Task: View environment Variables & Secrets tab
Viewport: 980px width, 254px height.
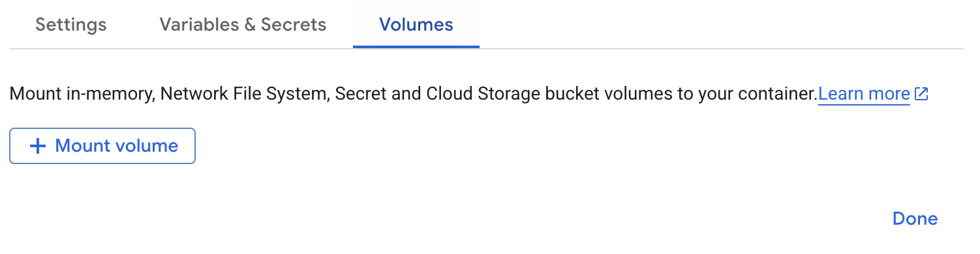Action: [243, 25]
